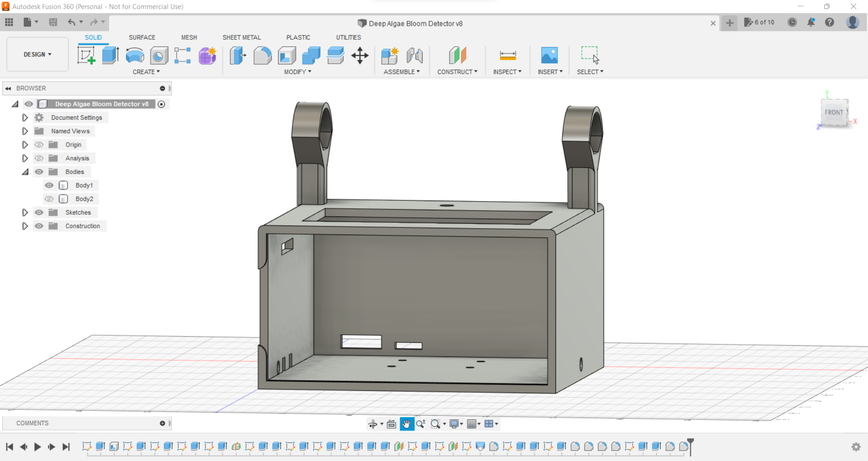Toggle visibility of Sketches folder

[39, 212]
